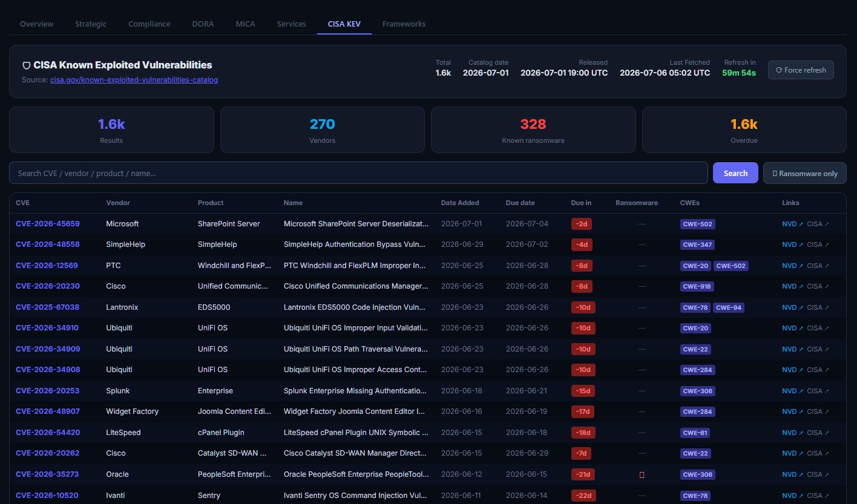Go to the DORA tab

[203, 24]
